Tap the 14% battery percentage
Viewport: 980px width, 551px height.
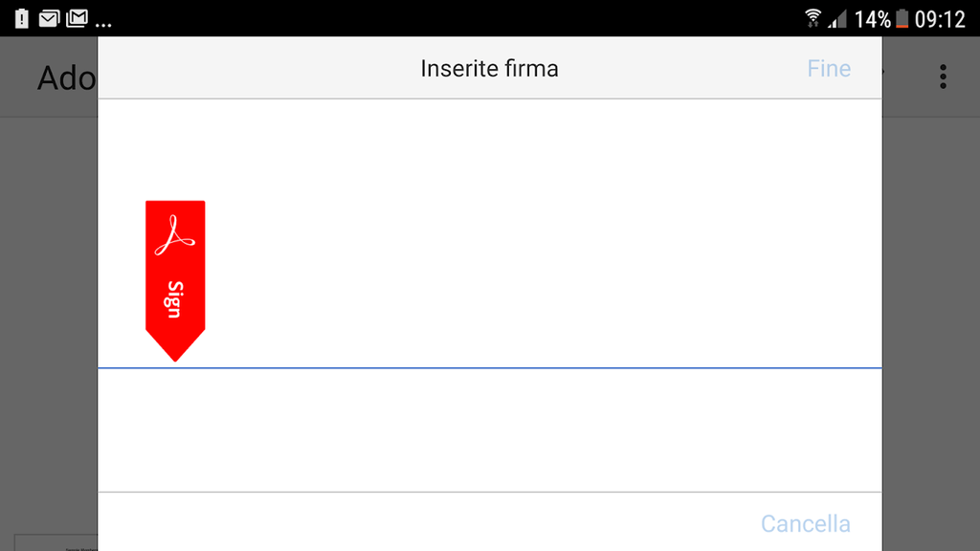click(x=872, y=20)
